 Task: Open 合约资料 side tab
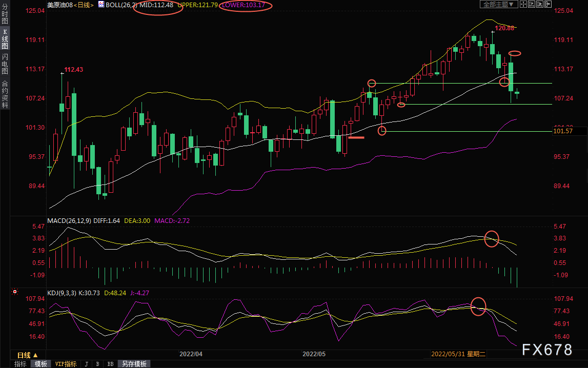tap(5, 94)
